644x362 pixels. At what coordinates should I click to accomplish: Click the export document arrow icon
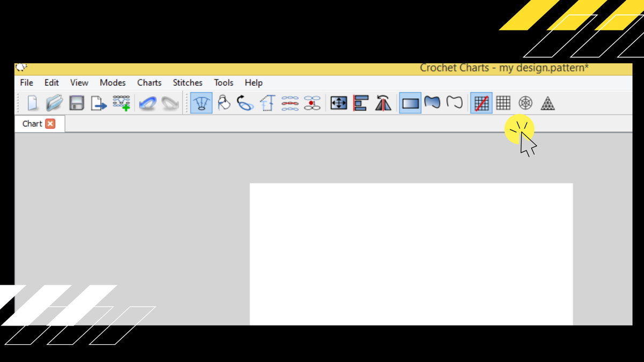[x=99, y=103]
